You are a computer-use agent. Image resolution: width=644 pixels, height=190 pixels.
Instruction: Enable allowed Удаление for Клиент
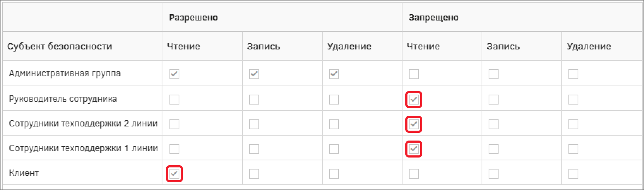[334, 174]
